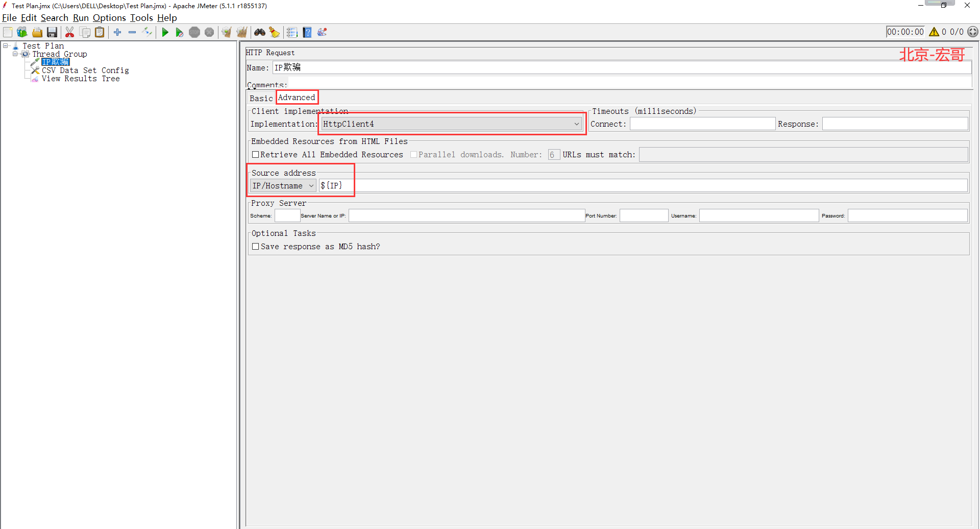Click the Stop test icon
The width and height of the screenshot is (980, 529).
[194, 32]
